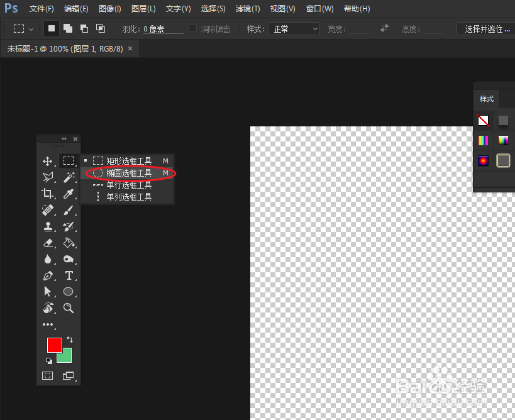Select the Blur tool
The image size is (515, 420).
pyautogui.click(x=48, y=259)
